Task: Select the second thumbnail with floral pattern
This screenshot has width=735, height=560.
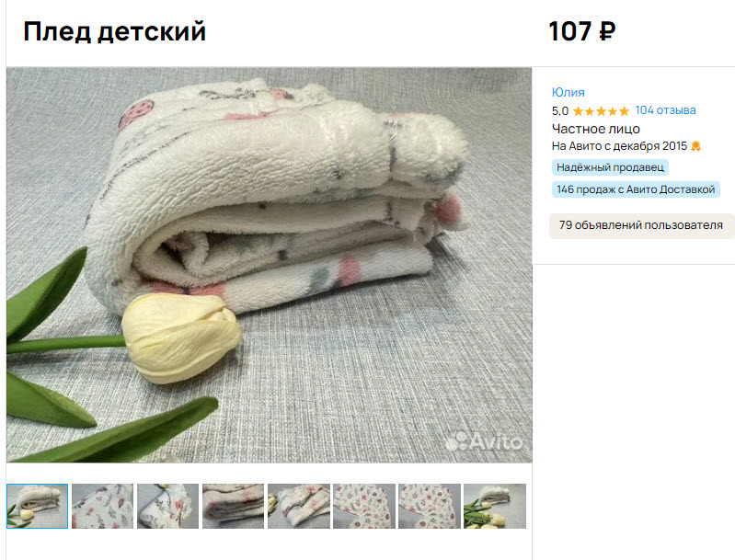Action: [103, 506]
